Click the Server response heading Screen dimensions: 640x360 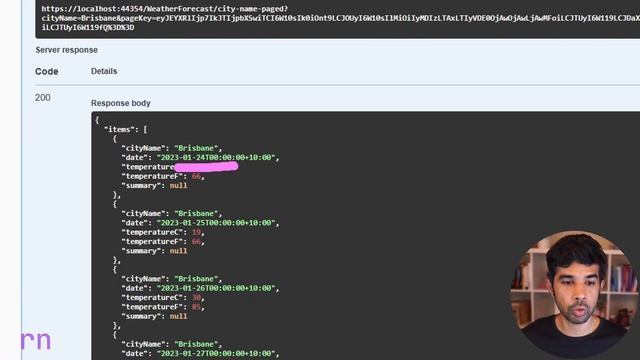tap(67, 50)
